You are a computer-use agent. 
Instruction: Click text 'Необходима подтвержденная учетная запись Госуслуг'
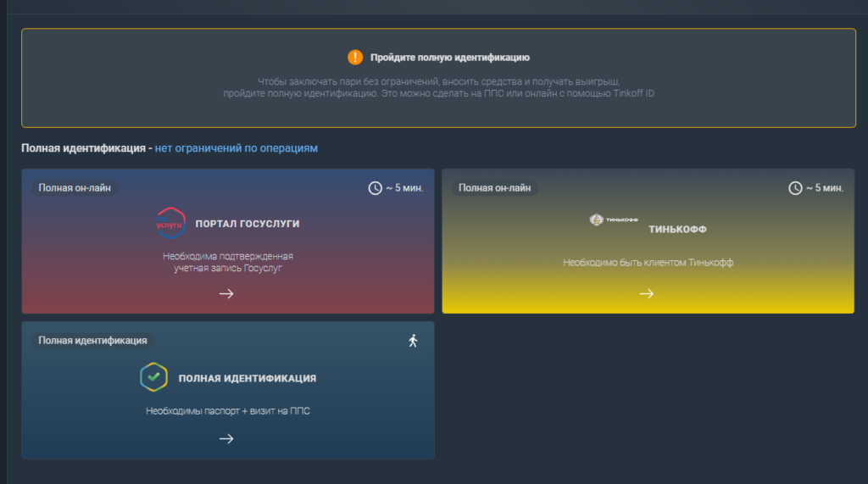(x=228, y=262)
